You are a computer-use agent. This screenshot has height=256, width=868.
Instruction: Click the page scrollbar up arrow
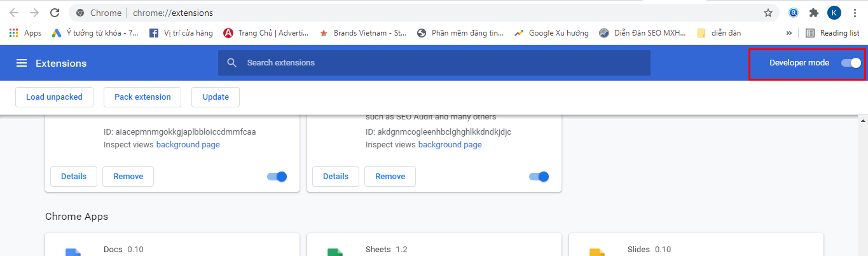[x=863, y=119]
